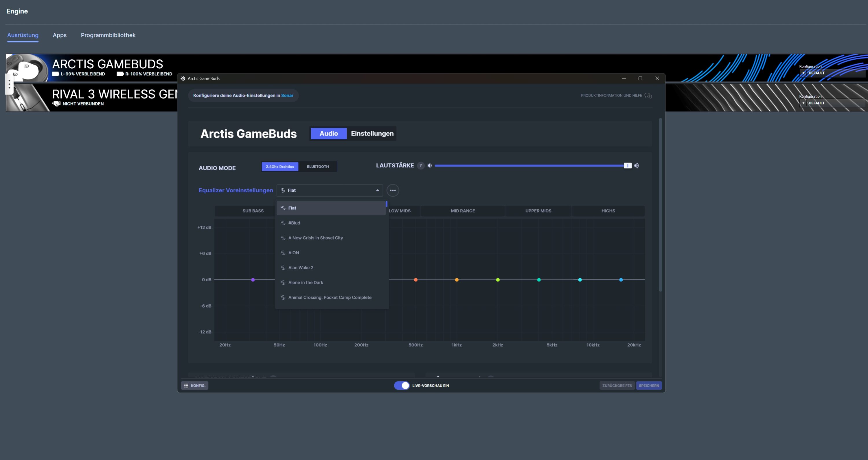This screenshot has width=868, height=460.
Task: Open the equalizer preset options ellipsis button
Action: coord(393,190)
